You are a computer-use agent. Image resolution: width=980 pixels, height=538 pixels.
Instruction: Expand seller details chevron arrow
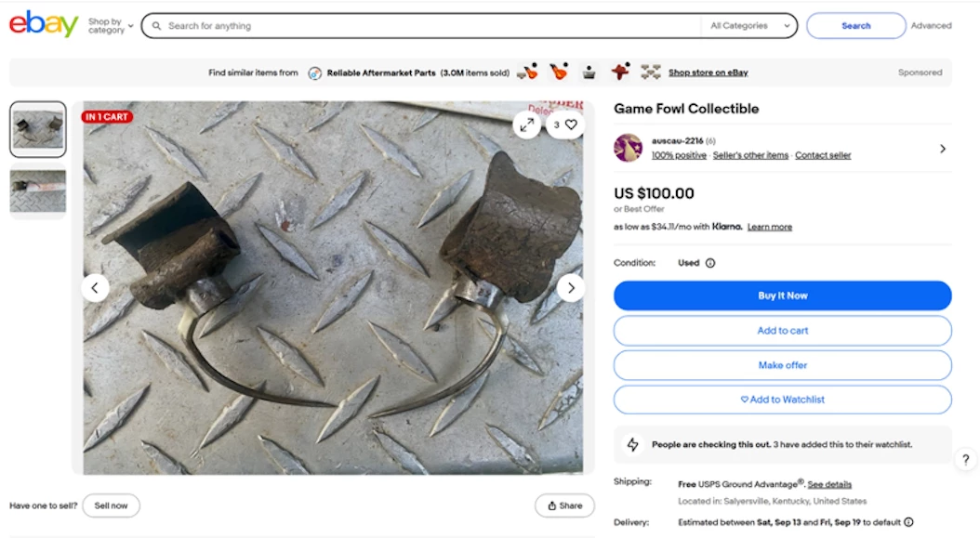coord(943,149)
